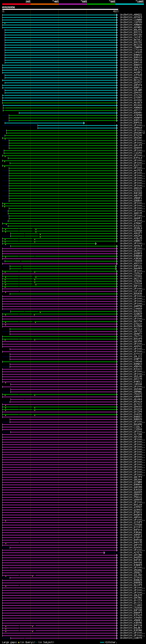Click the UniRef100_C3Z253 label
Screen dimensions: 146x644
click(131, 153)
